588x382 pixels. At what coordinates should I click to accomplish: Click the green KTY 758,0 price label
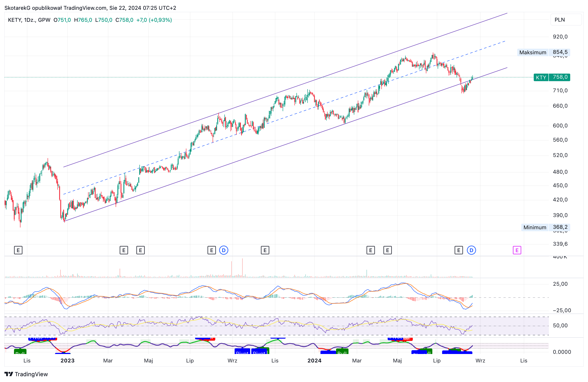pyautogui.click(x=552, y=77)
